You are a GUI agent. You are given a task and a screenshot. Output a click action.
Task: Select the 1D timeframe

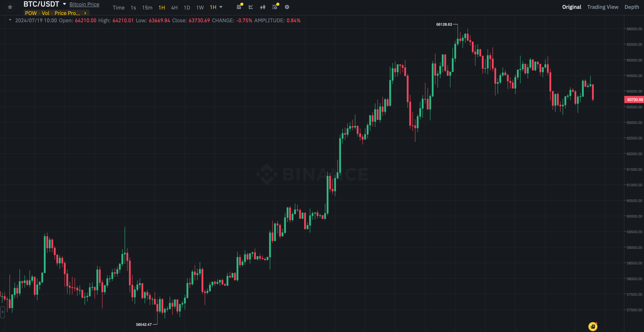[187, 7]
